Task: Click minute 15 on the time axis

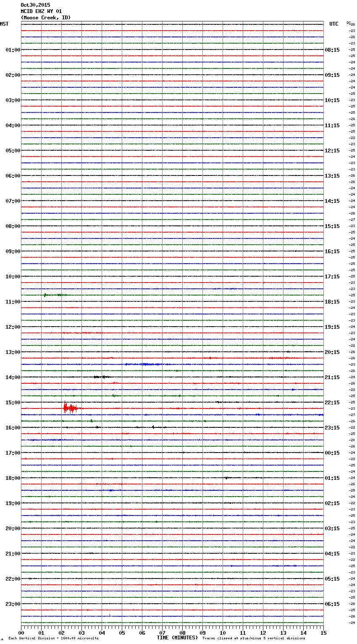Action: point(323,633)
